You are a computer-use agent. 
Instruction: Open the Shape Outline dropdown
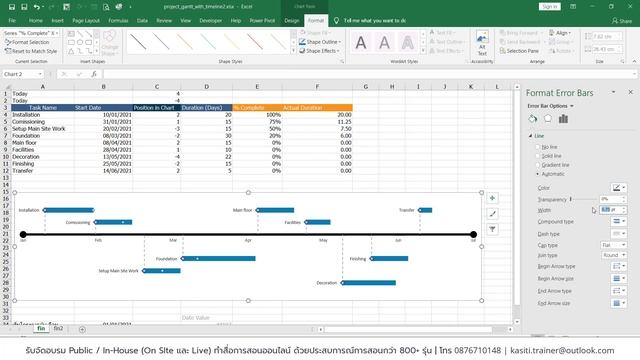320,42
